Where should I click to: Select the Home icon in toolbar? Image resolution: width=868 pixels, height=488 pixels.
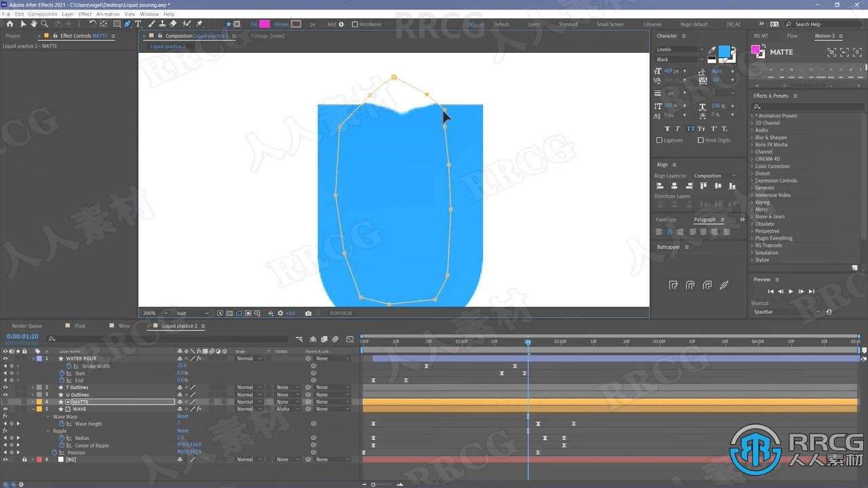(9, 24)
